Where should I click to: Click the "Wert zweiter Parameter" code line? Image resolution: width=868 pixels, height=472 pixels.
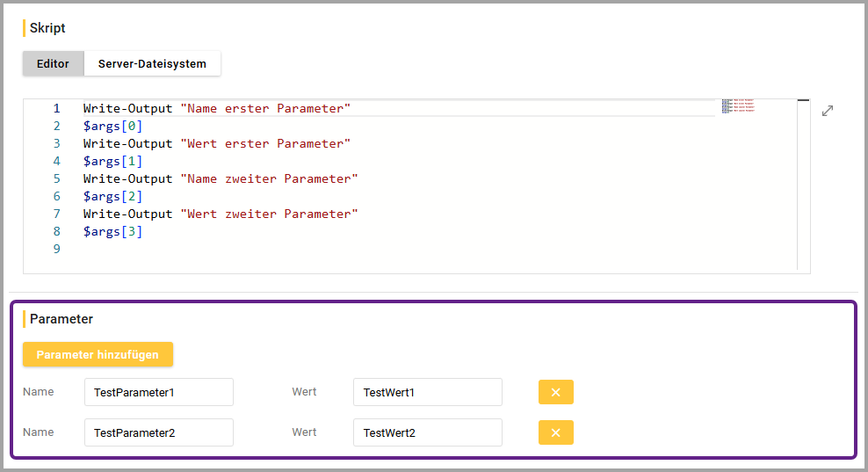(221, 214)
